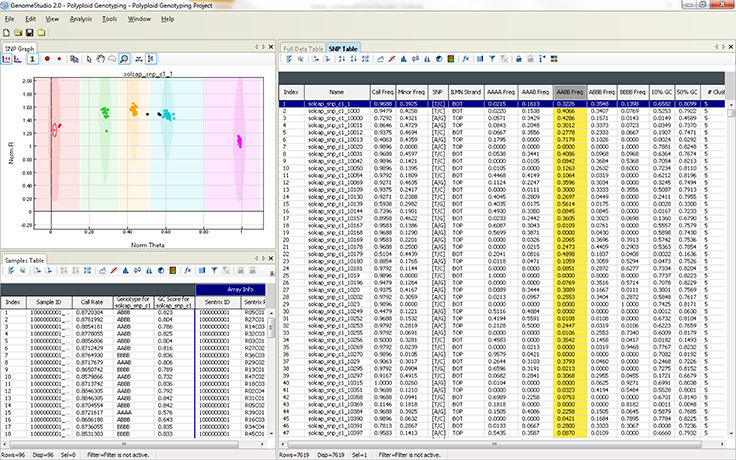Click the arrow pointer tool in SNP Graph

point(88,59)
